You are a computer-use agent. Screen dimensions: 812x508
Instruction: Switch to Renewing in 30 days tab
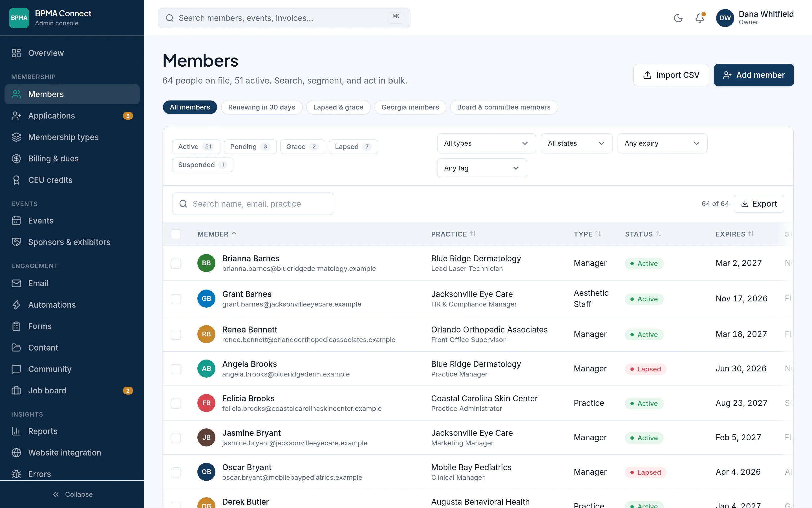tap(261, 107)
